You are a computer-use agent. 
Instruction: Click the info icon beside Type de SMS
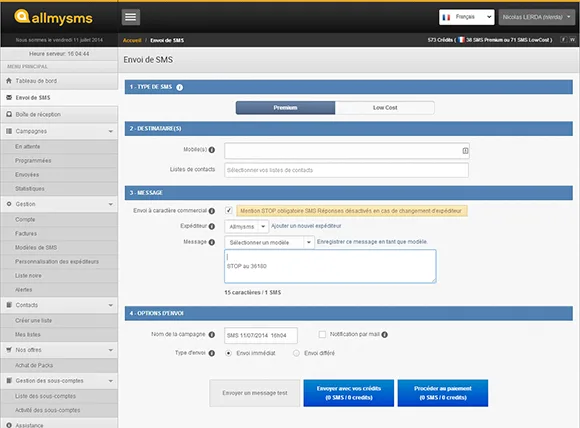coord(179,87)
